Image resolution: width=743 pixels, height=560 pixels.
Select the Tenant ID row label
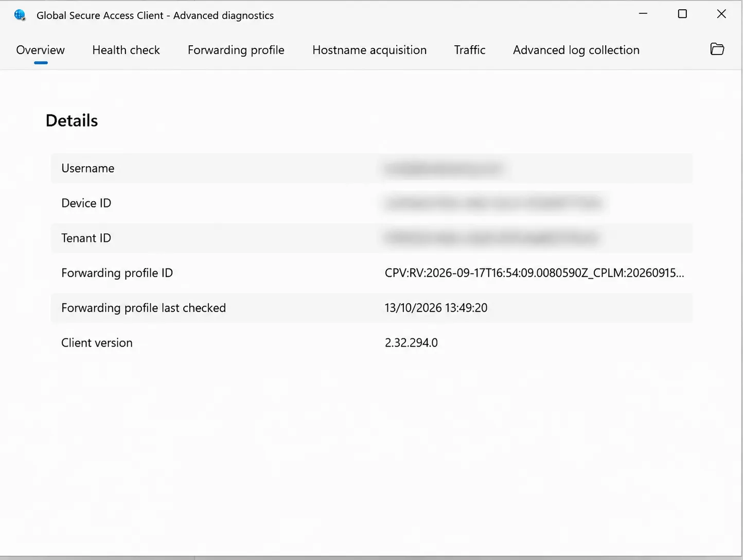coord(86,238)
